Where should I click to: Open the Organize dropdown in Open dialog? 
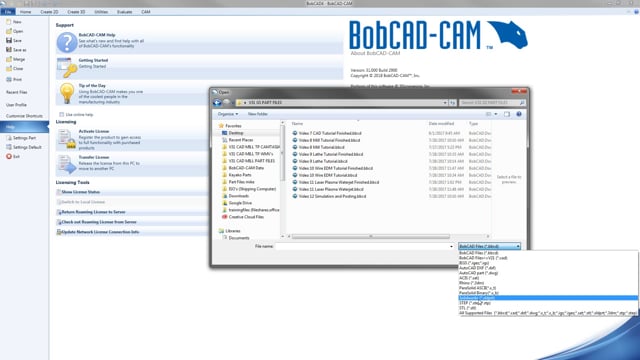[x=228, y=114]
